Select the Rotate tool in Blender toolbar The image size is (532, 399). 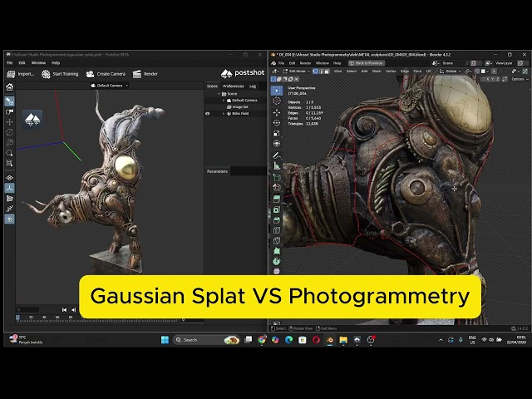277,123
